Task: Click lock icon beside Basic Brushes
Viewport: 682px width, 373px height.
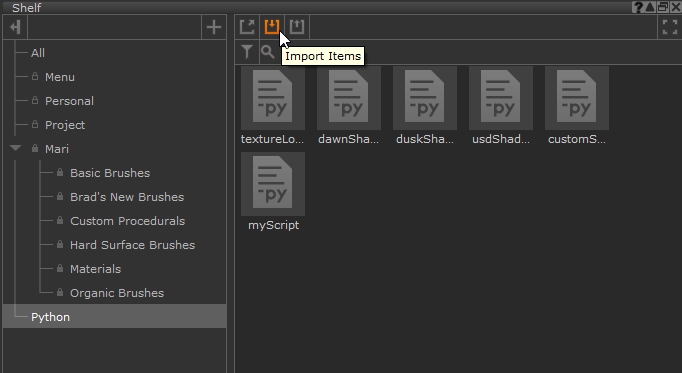Action: [60, 172]
